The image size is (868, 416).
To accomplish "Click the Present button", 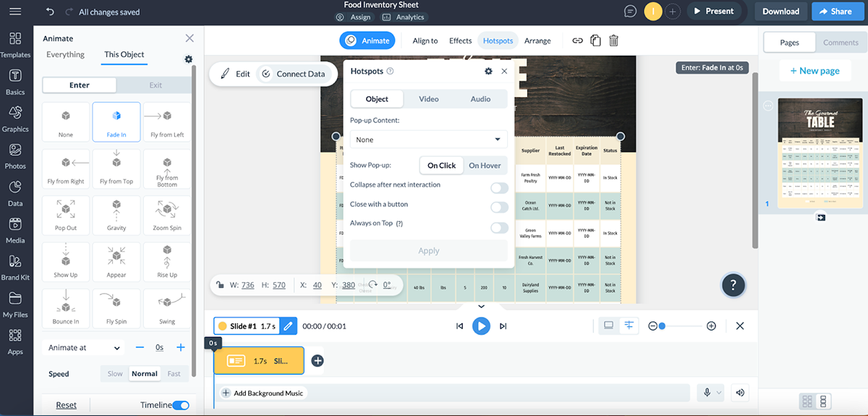I will (714, 12).
